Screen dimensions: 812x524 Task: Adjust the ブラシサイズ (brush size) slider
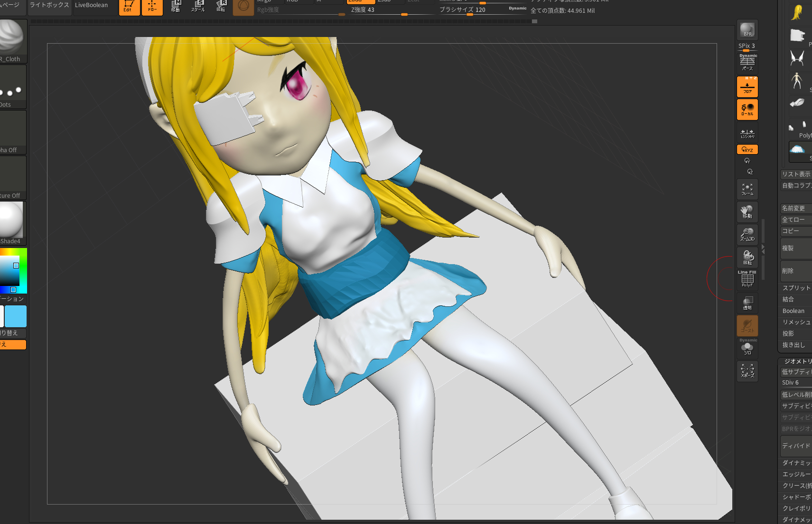(482, 10)
